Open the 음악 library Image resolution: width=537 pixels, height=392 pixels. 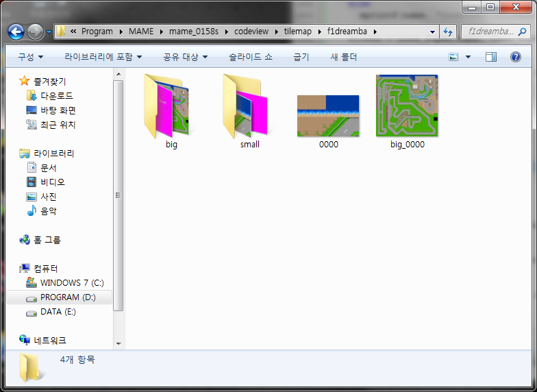48,211
